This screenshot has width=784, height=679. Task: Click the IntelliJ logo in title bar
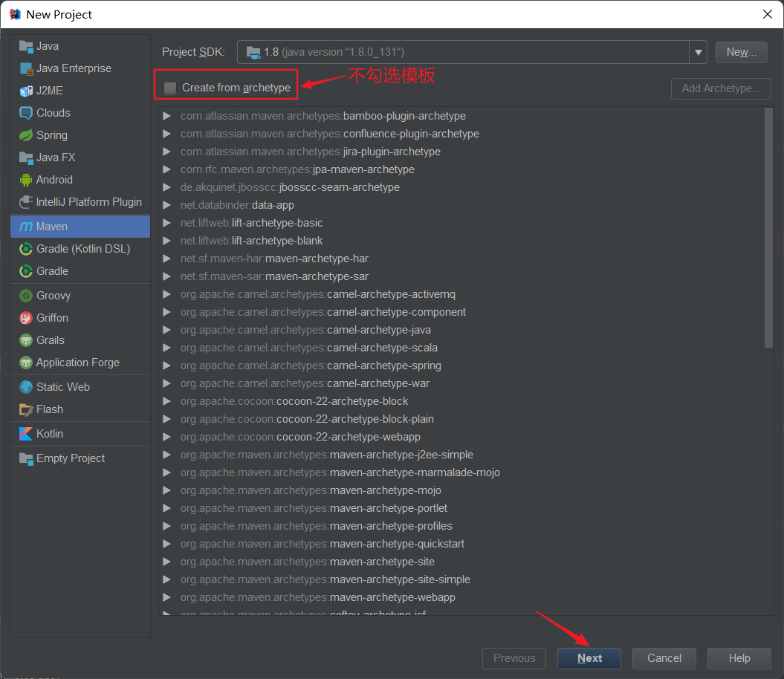click(15, 14)
